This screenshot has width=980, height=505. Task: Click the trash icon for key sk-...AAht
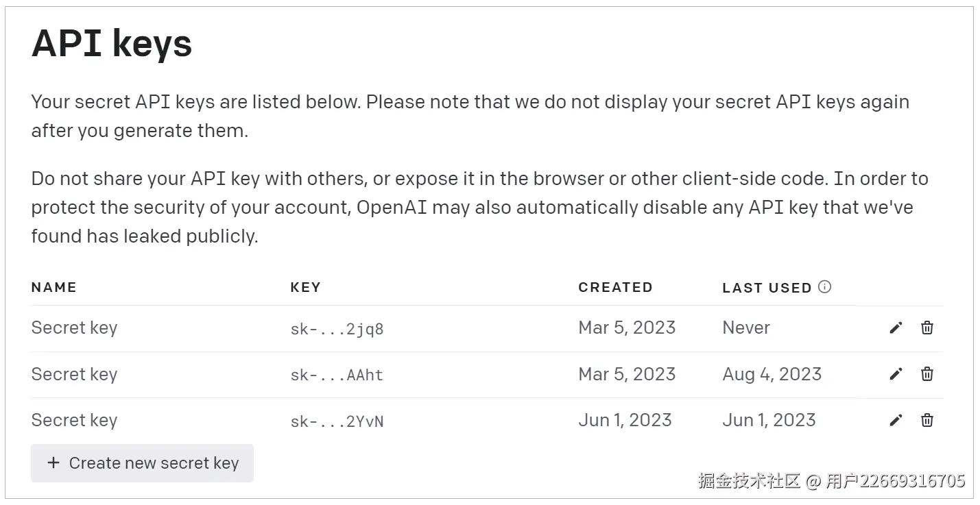click(x=927, y=373)
